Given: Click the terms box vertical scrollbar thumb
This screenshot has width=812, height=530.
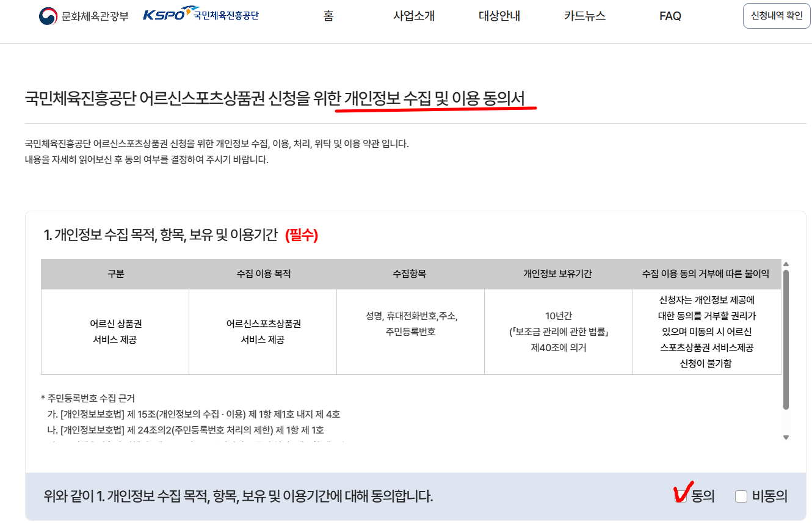Looking at the screenshot, I should click(x=786, y=339).
